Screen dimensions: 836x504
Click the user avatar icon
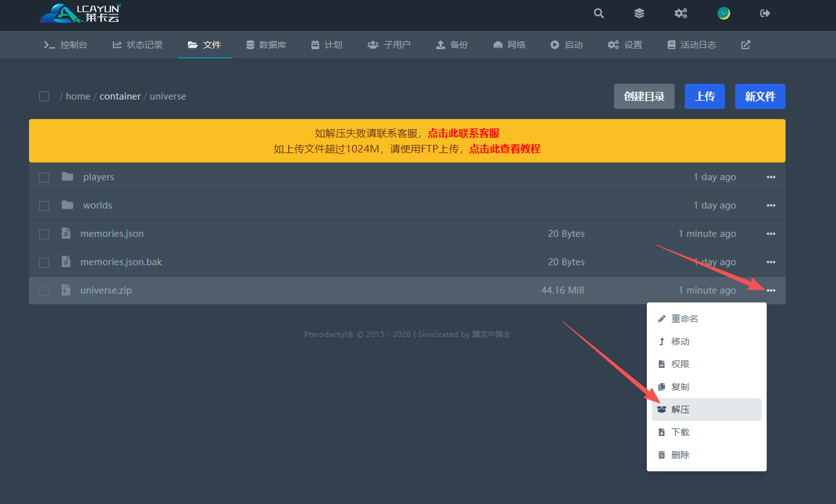point(724,13)
